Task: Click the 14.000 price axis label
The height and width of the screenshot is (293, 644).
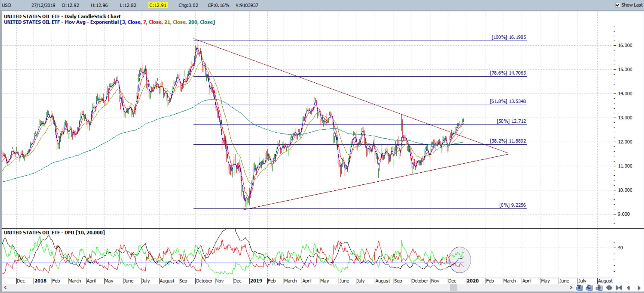Action: pos(625,94)
